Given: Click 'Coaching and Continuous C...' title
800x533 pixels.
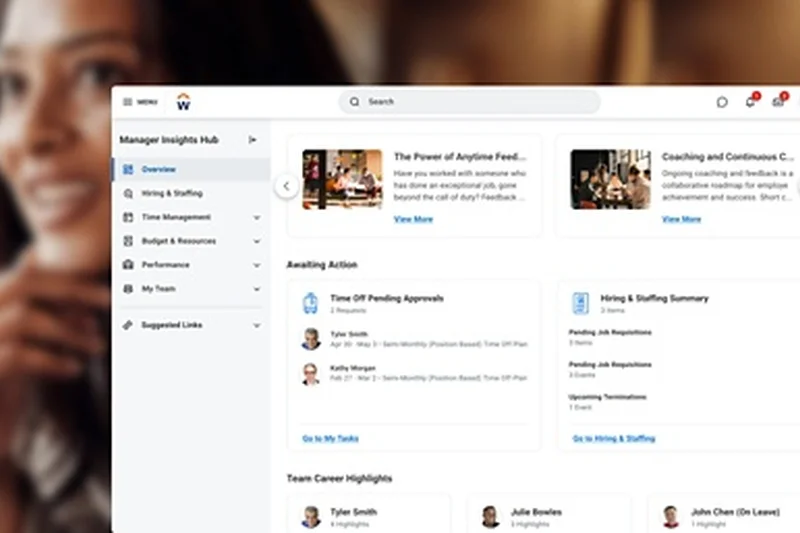Looking at the screenshot, I should 728,157.
